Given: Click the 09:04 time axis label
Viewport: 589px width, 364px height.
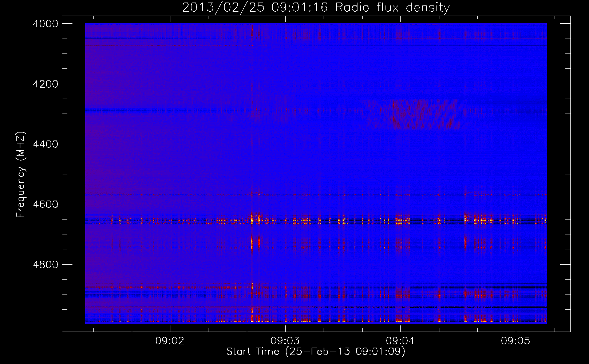Looking at the screenshot, I should tap(400, 341).
